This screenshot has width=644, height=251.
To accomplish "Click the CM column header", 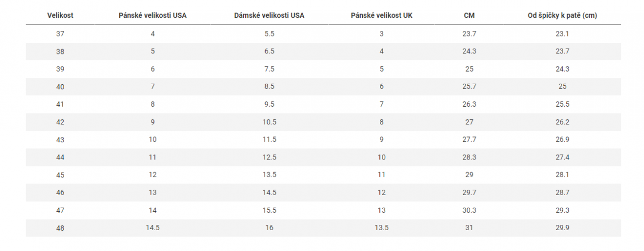I will point(469,15).
